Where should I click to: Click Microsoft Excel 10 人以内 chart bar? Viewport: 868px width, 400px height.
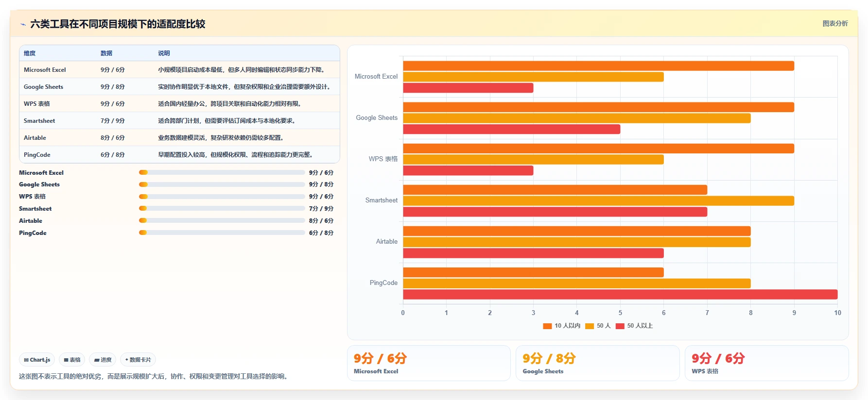598,66
